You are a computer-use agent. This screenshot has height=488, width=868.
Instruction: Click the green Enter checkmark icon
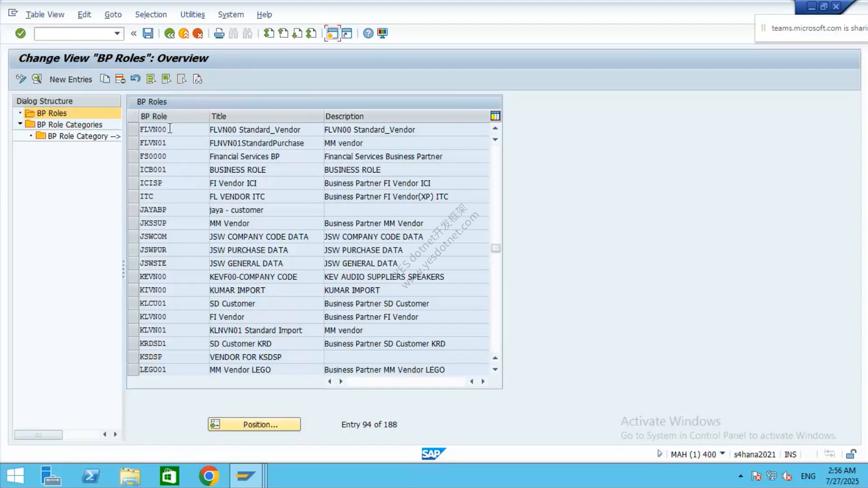tap(20, 33)
